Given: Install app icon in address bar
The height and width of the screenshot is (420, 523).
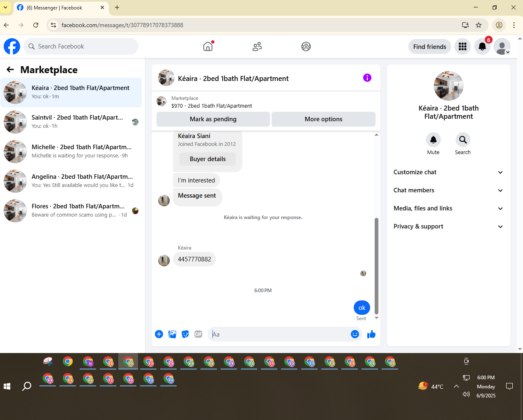Looking at the screenshot, I should click(465, 25).
